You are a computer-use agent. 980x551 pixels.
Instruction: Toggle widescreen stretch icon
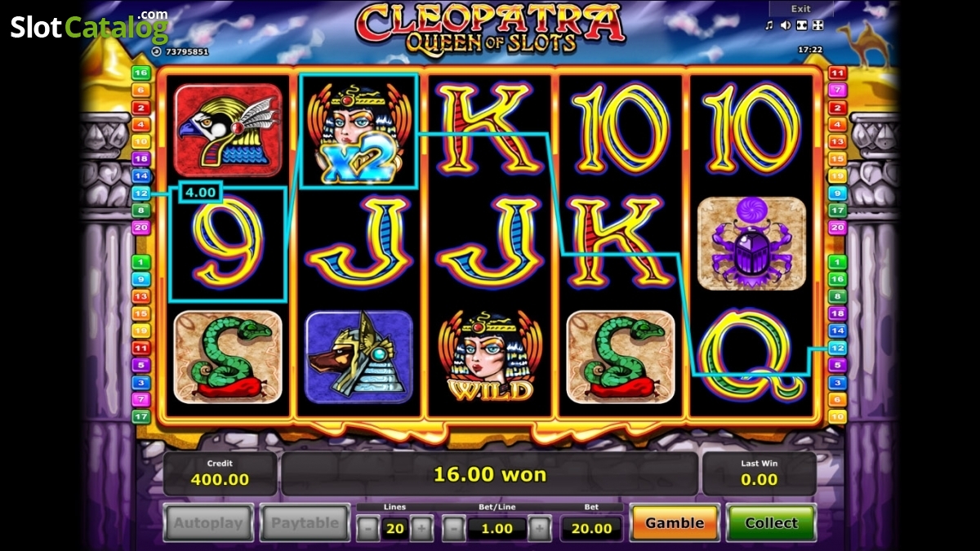[x=801, y=25]
